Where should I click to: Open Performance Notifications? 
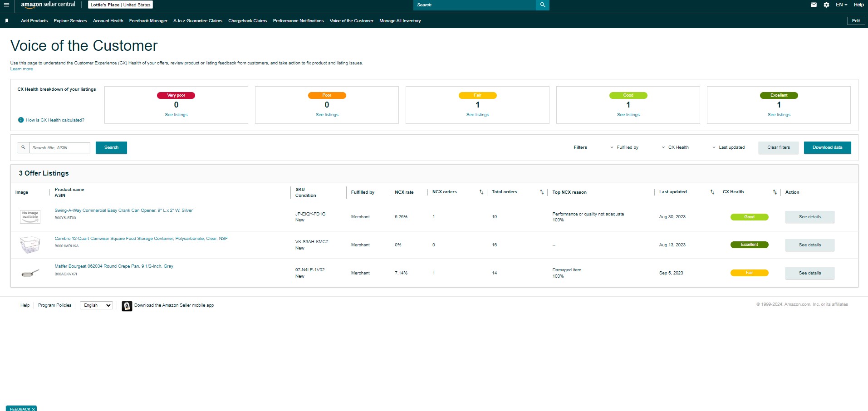(298, 21)
